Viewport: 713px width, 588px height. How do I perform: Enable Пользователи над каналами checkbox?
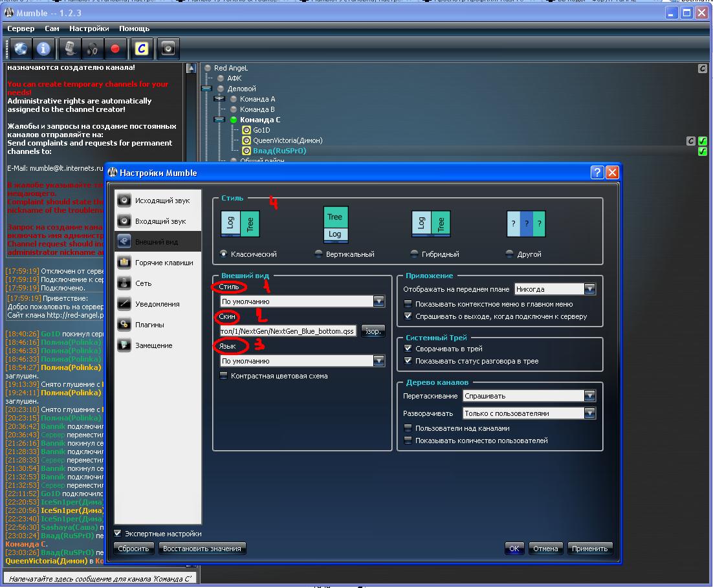point(408,428)
